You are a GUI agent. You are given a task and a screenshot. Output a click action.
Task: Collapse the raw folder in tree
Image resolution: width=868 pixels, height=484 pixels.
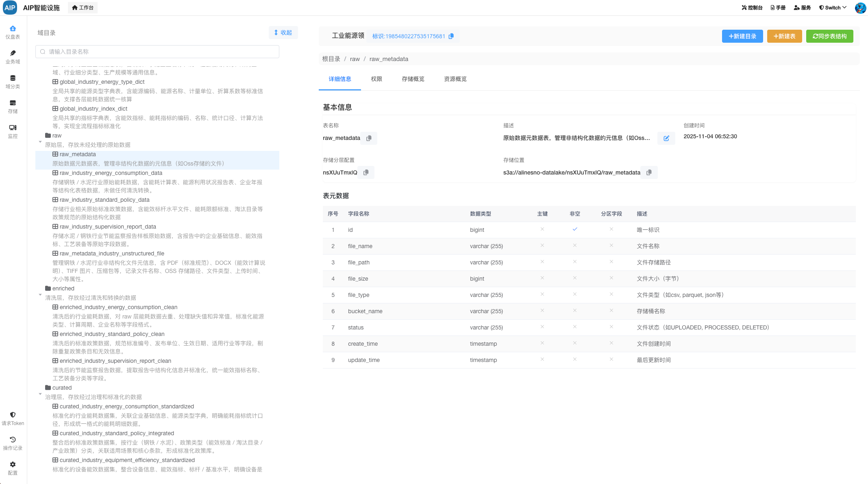(x=40, y=142)
